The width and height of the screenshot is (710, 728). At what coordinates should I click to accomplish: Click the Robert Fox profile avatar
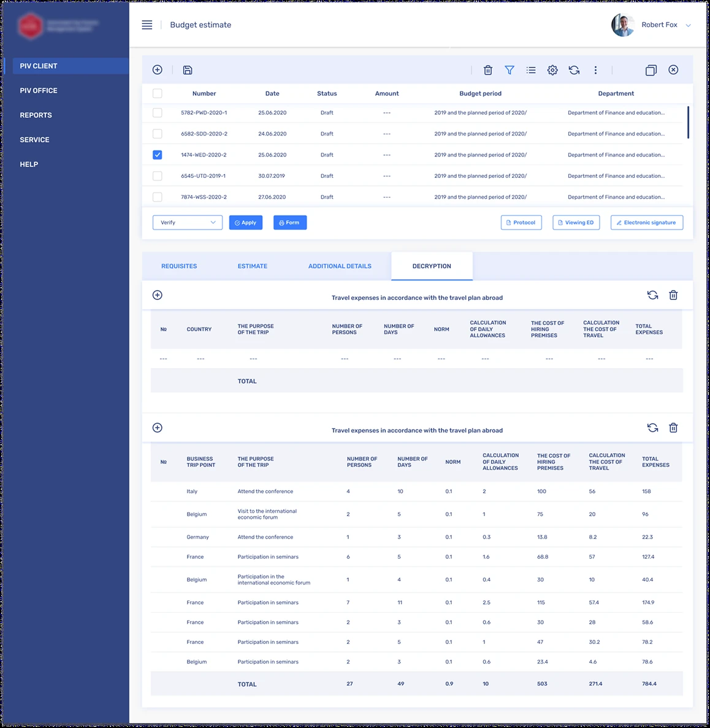[x=623, y=25]
